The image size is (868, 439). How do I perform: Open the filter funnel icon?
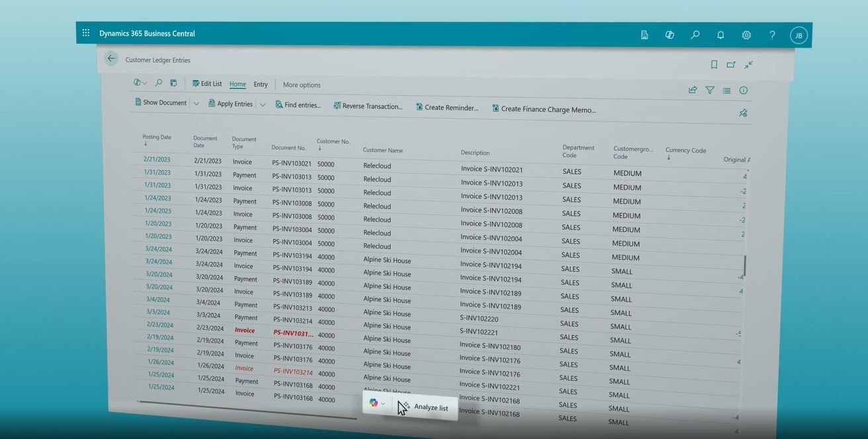[x=707, y=89]
